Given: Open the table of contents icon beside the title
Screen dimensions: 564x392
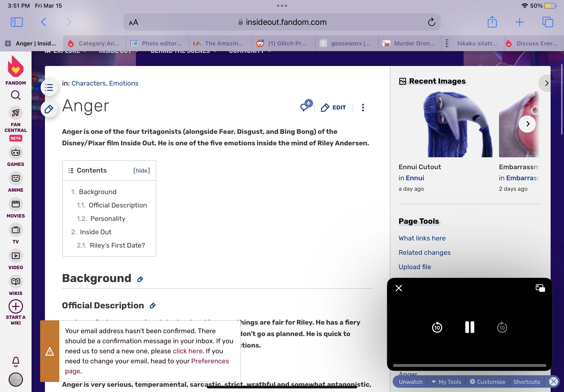Looking at the screenshot, I should click(x=49, y=87).
